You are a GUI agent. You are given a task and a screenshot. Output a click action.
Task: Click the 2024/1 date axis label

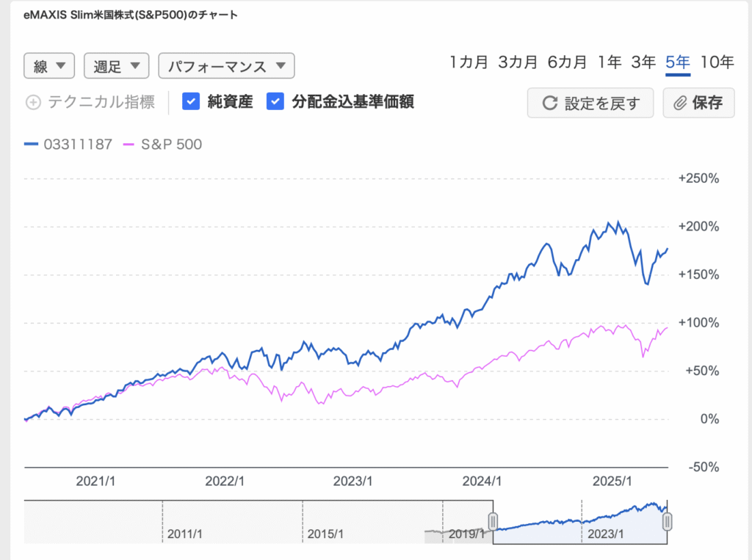point(482,481)
